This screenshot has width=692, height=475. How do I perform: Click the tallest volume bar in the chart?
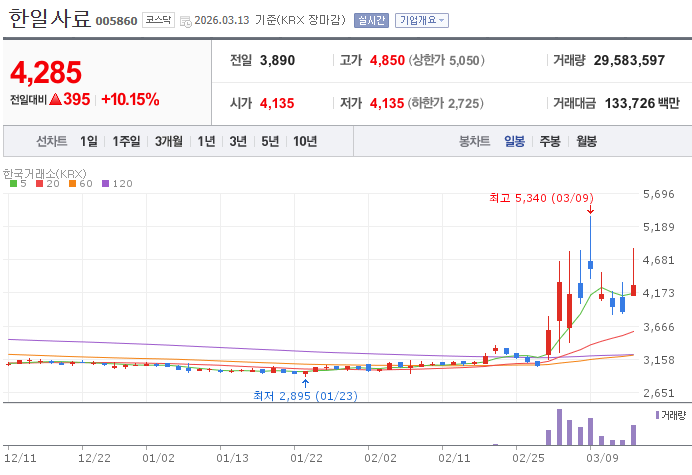click(559, 427)
